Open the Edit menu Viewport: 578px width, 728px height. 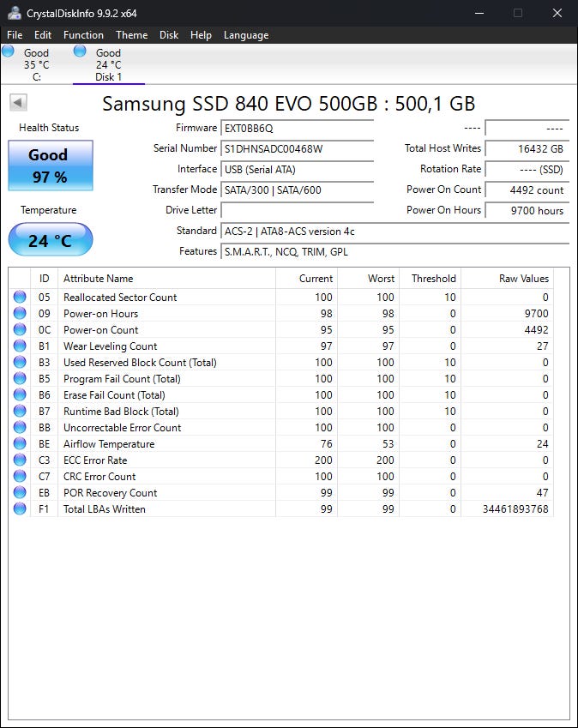click(x=43, y=35)
